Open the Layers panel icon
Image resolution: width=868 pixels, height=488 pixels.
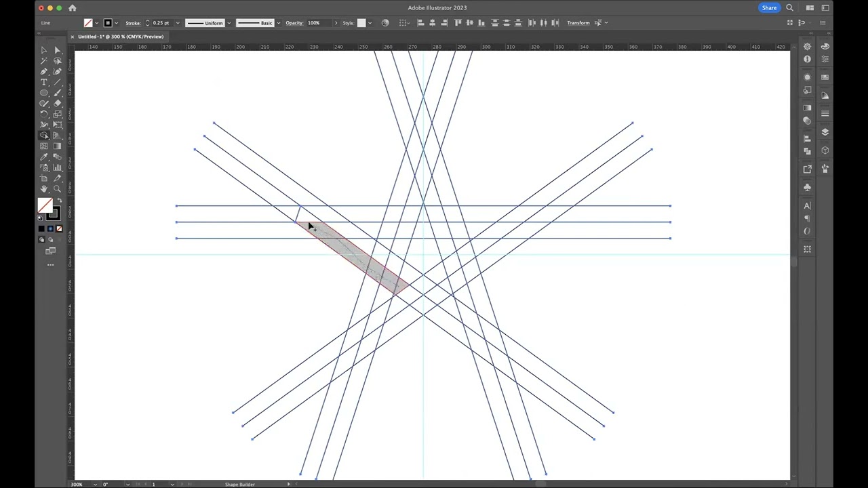pyautogui.click(x=825, y=132)
